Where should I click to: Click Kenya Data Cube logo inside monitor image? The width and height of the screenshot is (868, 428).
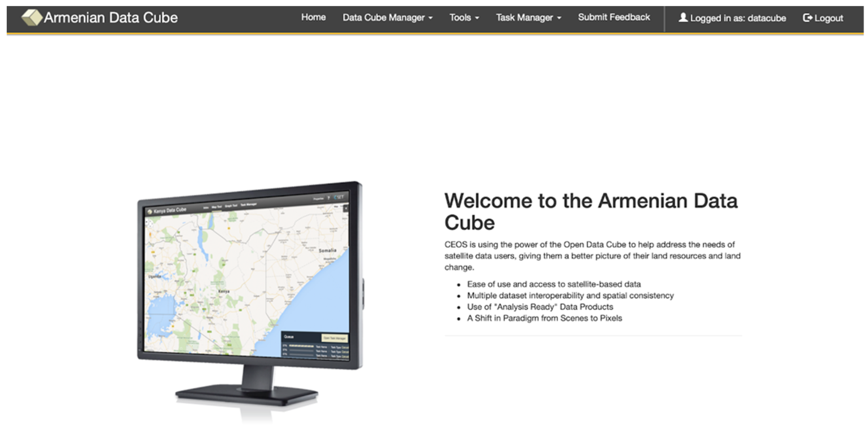(150, 212)
